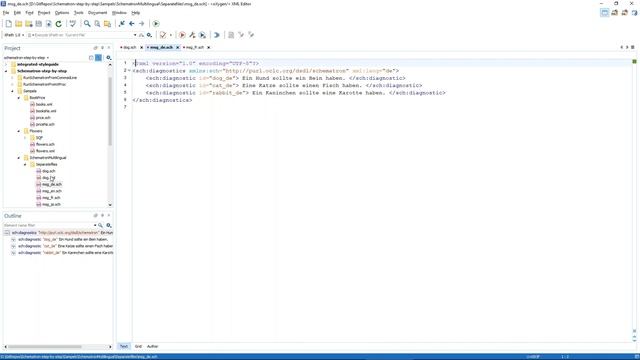640x360 pixels.
Task: Collapse the BookPrice folder
Action: 19,98
